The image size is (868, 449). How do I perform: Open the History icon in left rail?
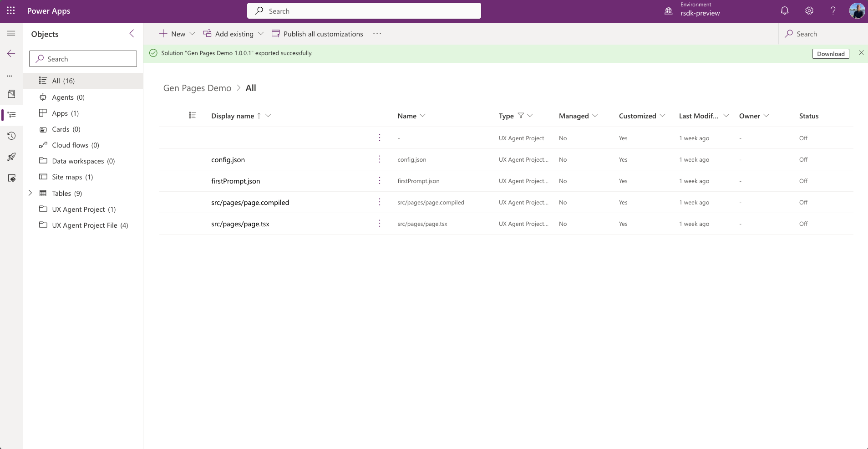pos(11,136)
